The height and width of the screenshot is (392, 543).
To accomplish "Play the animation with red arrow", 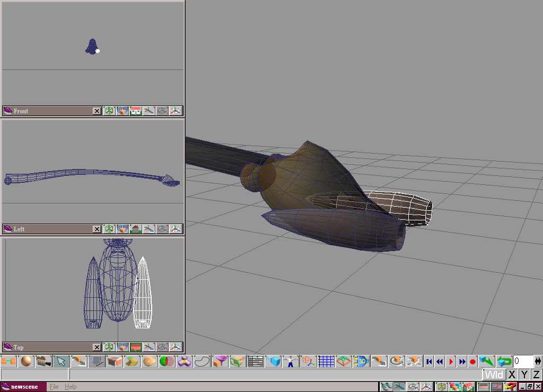I will coord(451,362).
